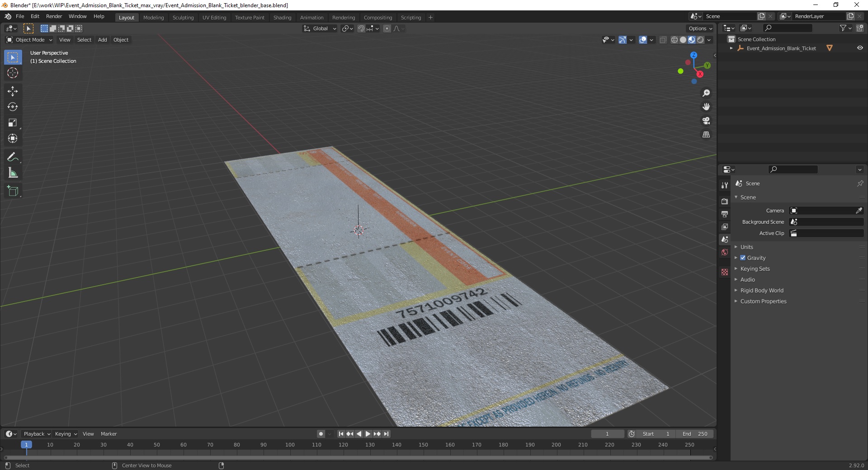Activate the Transform tool
The width and height of the screenshot is (868, 470).
(13, 138)
